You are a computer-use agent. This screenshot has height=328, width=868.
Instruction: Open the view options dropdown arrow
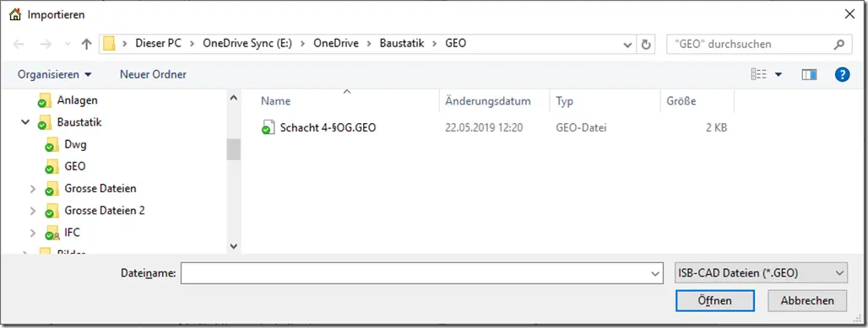[778, 74]
